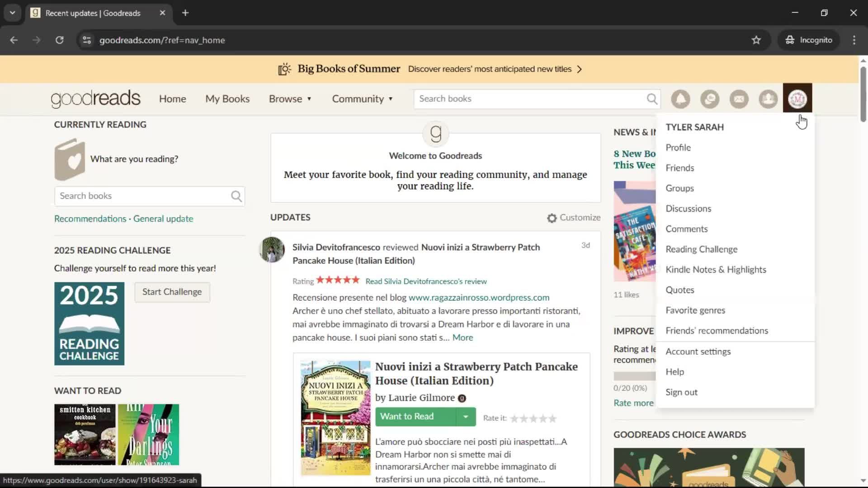
Task: Open the Chrome three-dot menu
Action: click(x=854, y=40)
